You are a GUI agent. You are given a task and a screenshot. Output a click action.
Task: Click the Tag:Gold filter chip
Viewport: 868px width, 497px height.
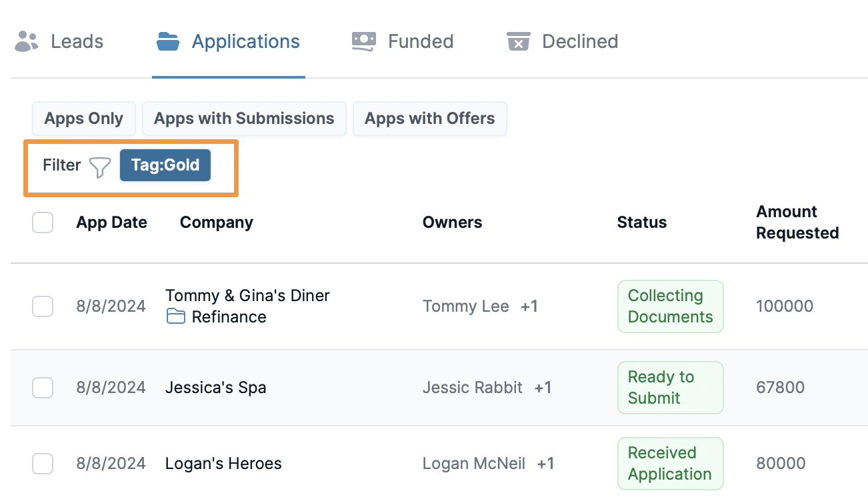(165, 165)
